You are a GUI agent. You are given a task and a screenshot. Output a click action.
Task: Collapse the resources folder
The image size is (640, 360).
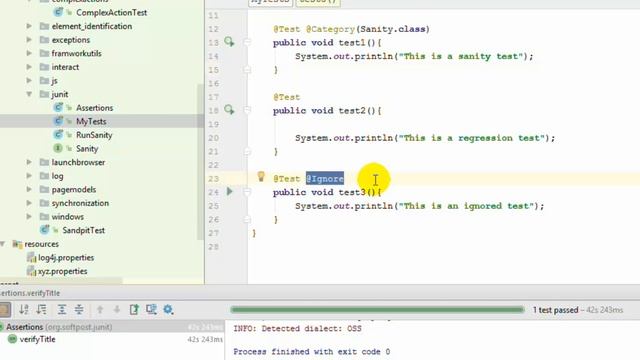pyautogui.click(x=3, y=244)
